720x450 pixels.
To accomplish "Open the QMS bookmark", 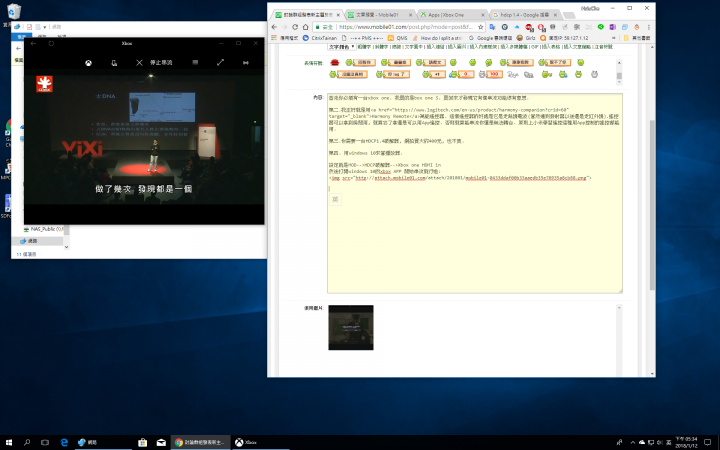I will pyautogui.click(x=398, y=38).
